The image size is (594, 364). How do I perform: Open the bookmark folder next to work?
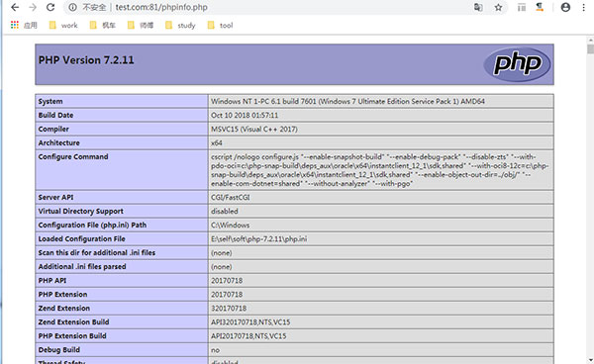pyautogui.click(x=103, y=26)
